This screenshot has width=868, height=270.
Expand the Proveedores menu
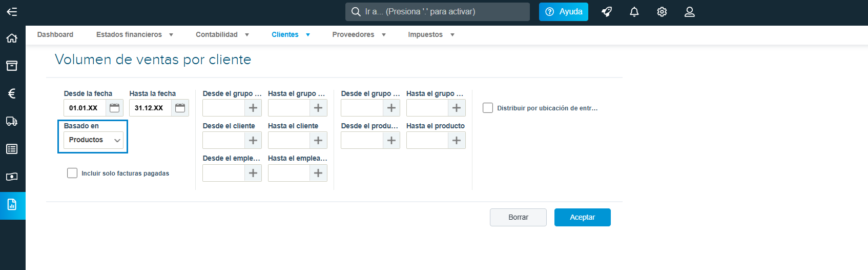click(x=359, y=34)
